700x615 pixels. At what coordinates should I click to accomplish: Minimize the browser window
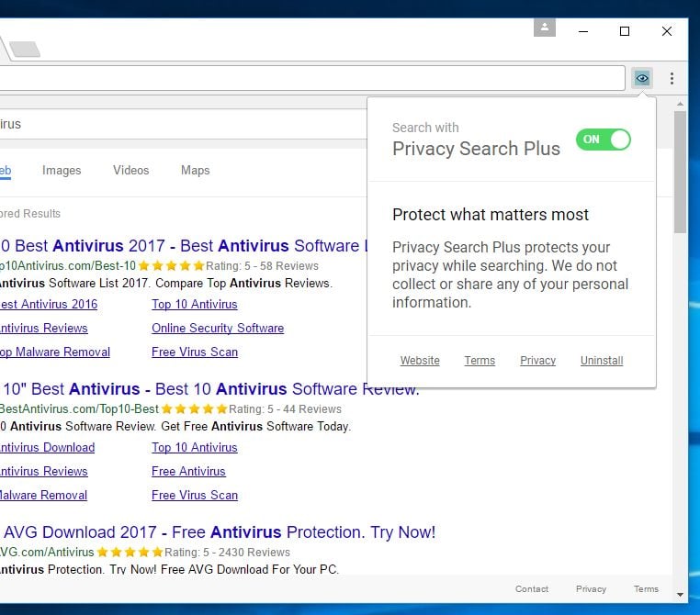click(583, 31)
